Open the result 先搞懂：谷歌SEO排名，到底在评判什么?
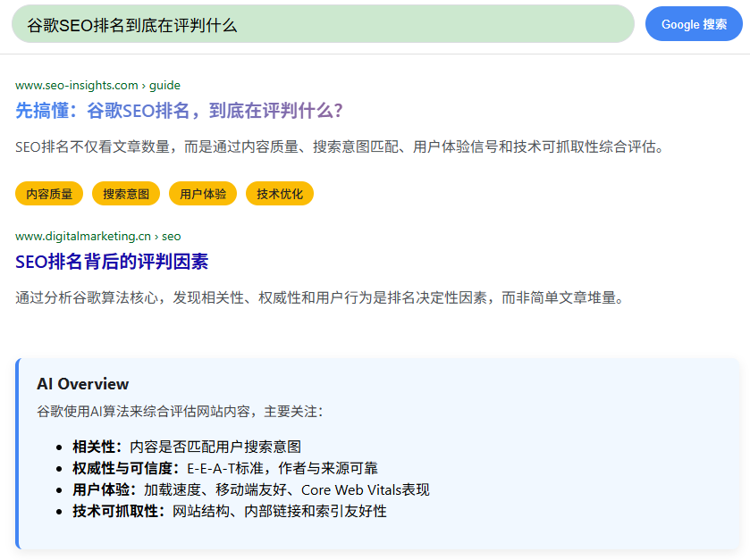Image resolution: width=750 pixels, height=560 pixels. pos(180,111)
